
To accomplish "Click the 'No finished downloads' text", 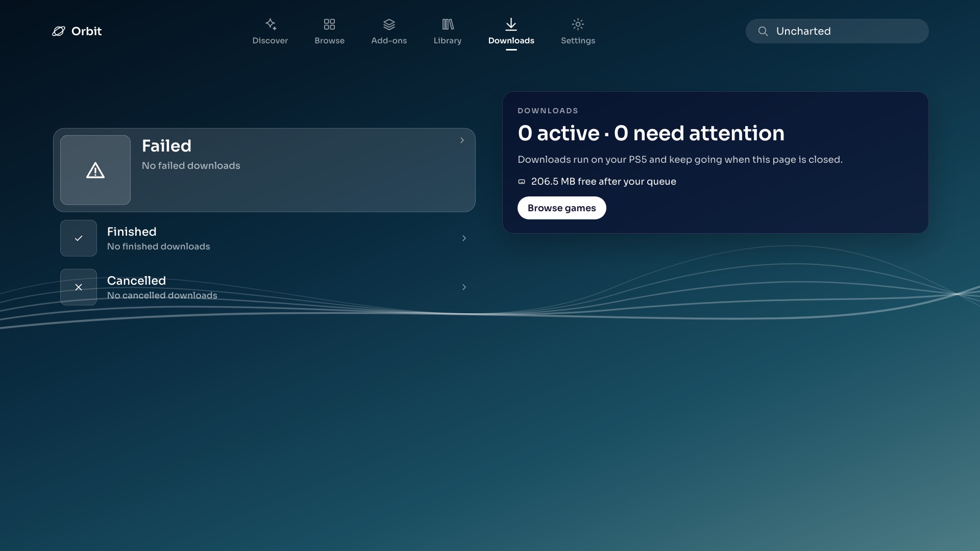I will coord(159,246).
